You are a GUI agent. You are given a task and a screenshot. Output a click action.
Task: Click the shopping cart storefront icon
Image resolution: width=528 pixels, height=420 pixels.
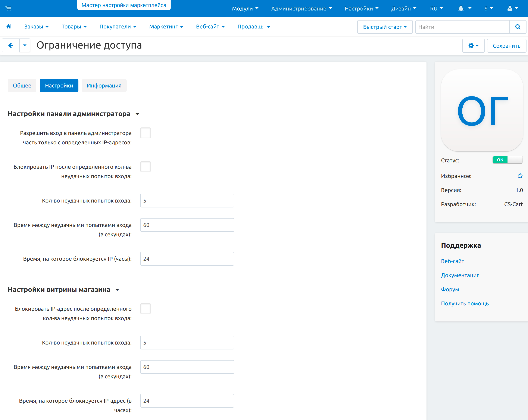click(8, 9)
